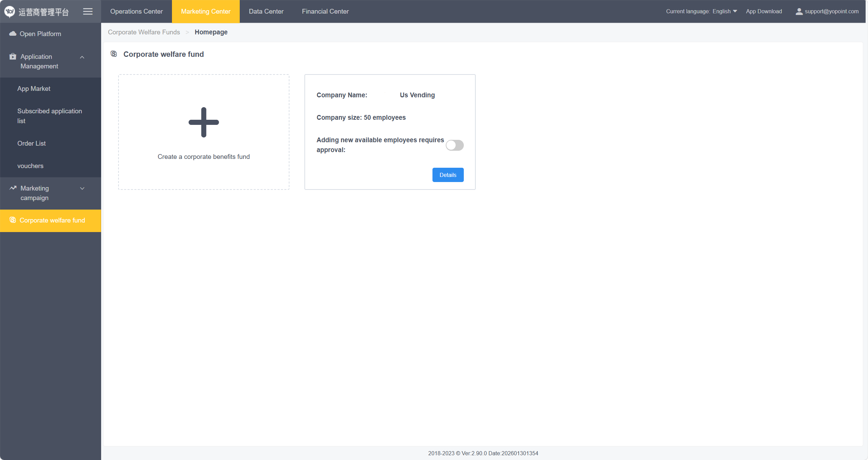This screenshot has height=460, width=868.
Task: Switch to the Data Center tab
Action: click(x=266, y=12)
